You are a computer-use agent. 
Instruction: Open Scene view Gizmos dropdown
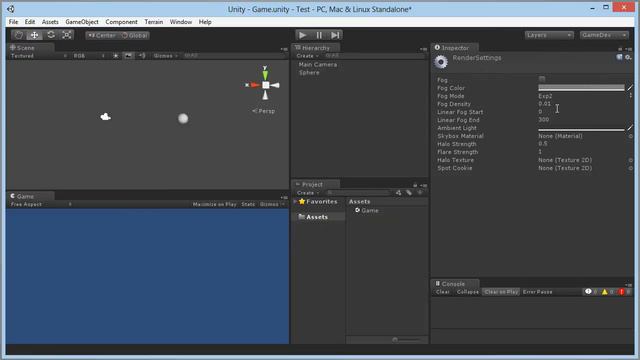tap(165, 56)
